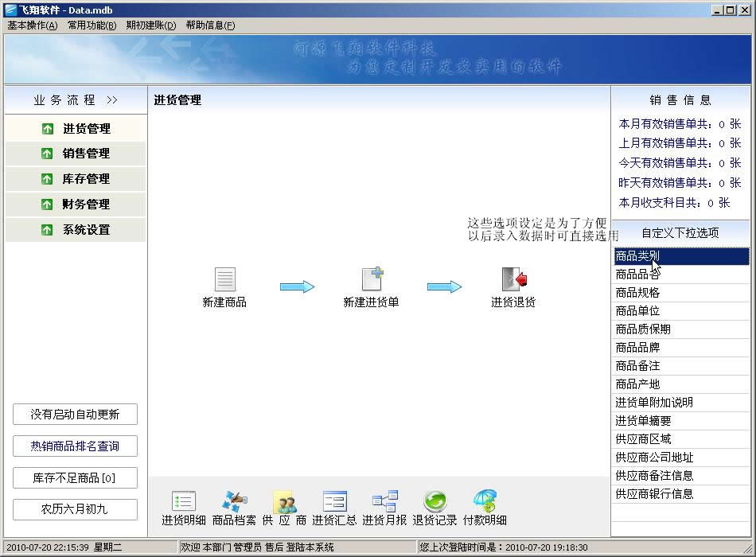The image size is (756, 557).
Task: Select 供应商银行信息 list item
Action: [x=654, y=494]
